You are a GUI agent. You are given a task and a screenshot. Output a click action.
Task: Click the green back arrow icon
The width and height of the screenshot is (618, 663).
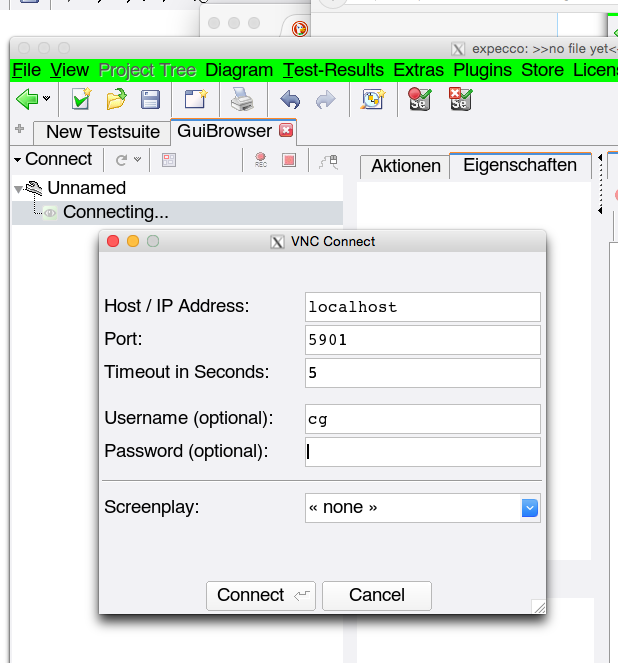[x=27, y=99]
